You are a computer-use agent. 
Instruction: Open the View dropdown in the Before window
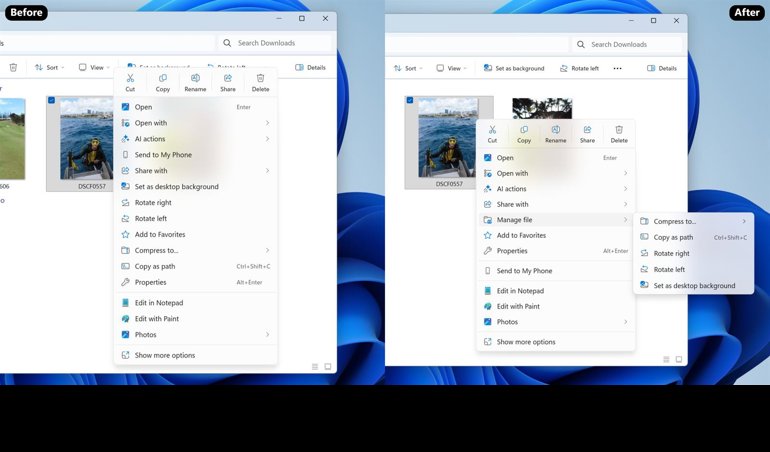tap(93, 68)
